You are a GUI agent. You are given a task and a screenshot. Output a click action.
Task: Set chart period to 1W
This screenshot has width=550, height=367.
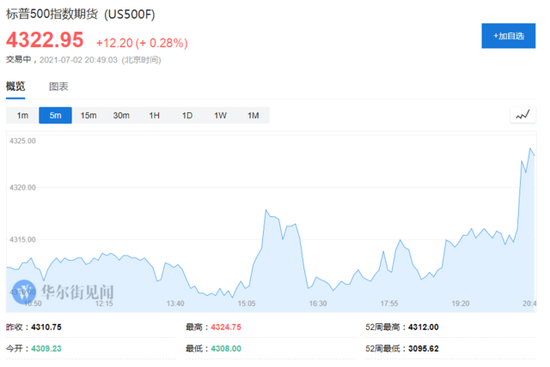tap(220, 115)
